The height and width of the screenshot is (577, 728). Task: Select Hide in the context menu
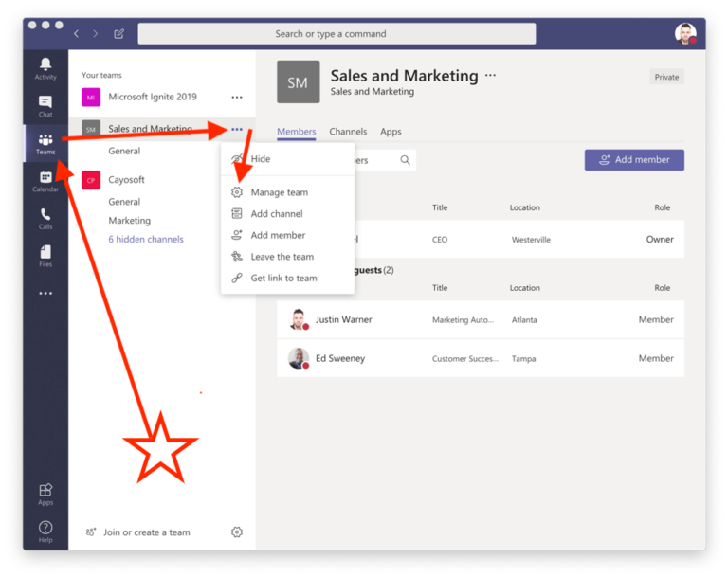point(288,159)
